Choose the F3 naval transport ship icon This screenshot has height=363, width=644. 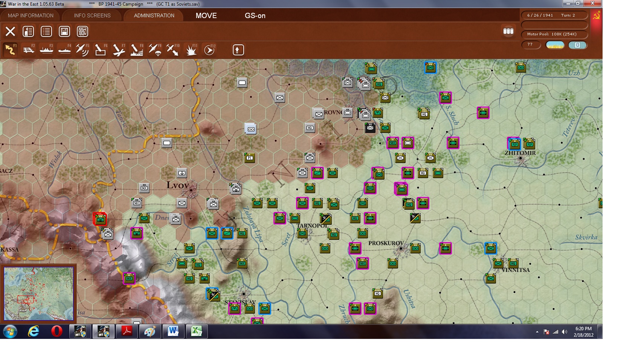click(46, 50)
